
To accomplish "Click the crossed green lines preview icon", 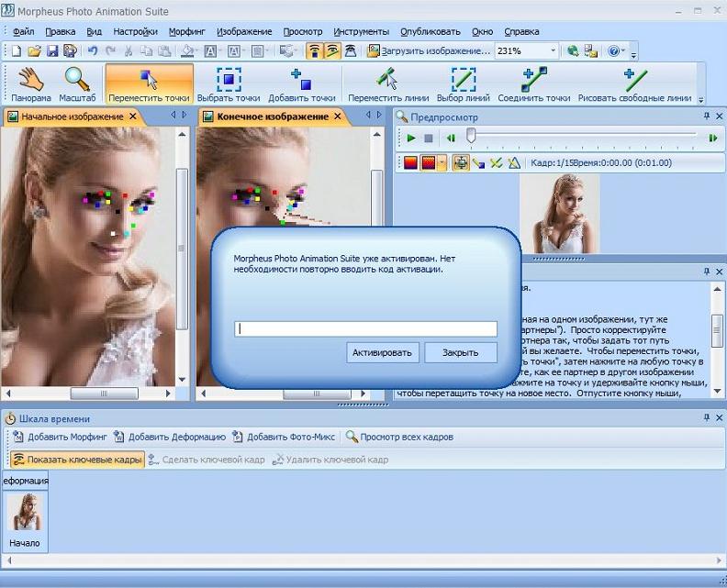I will [496, 163].
